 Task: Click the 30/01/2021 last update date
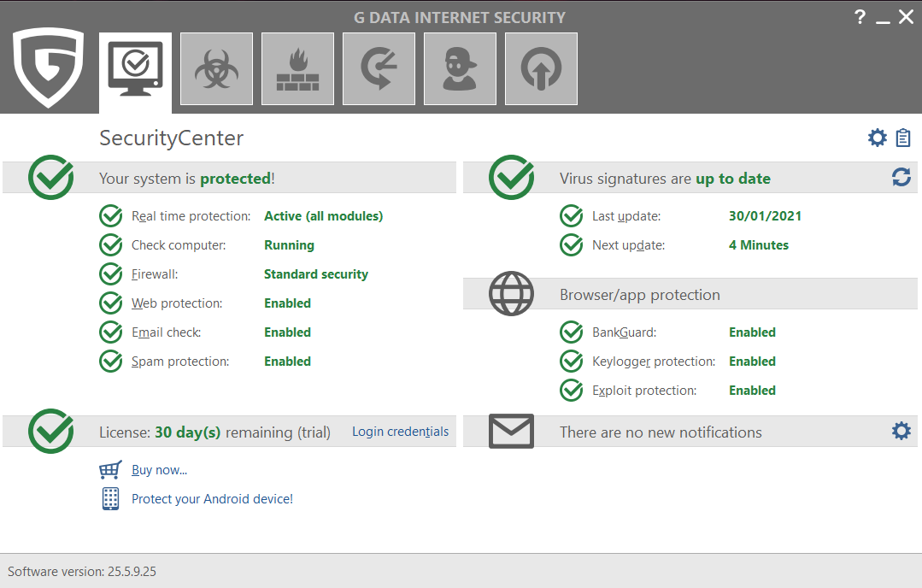(765, 215)
